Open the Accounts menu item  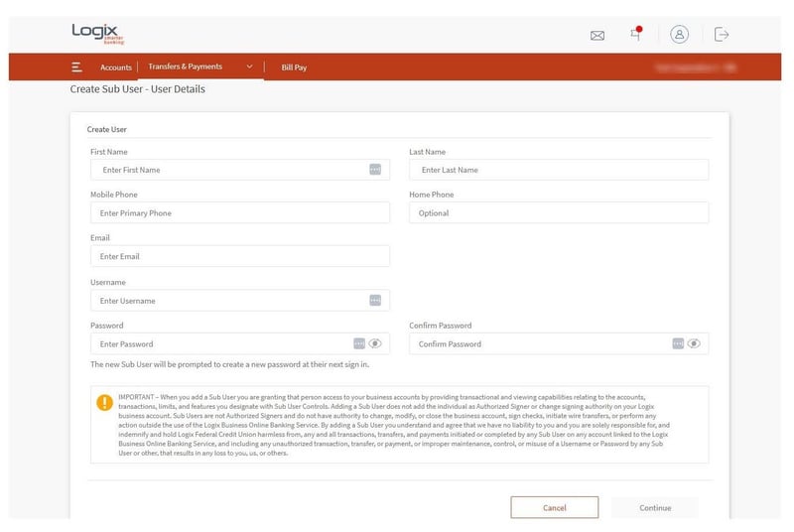tap(116, 67)
